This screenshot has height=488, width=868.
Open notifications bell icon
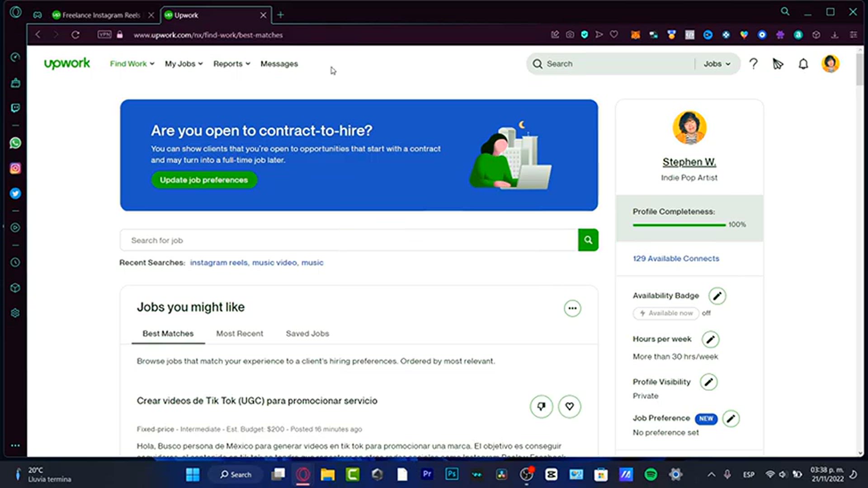(x=803, y=64)
